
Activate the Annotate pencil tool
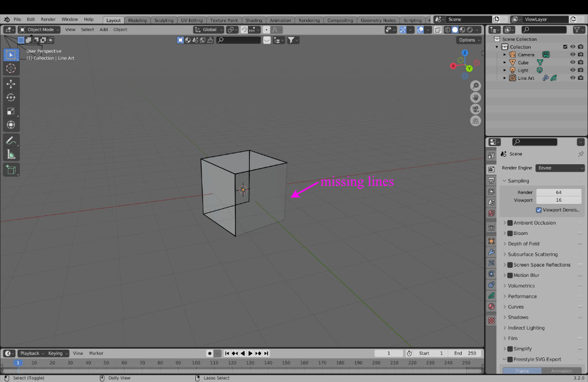pos(11,140)
